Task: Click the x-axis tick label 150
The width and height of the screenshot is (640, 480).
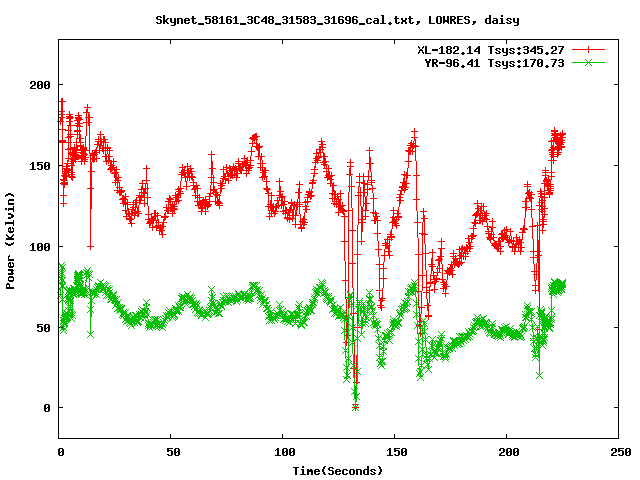Action: tap(397, 452)
